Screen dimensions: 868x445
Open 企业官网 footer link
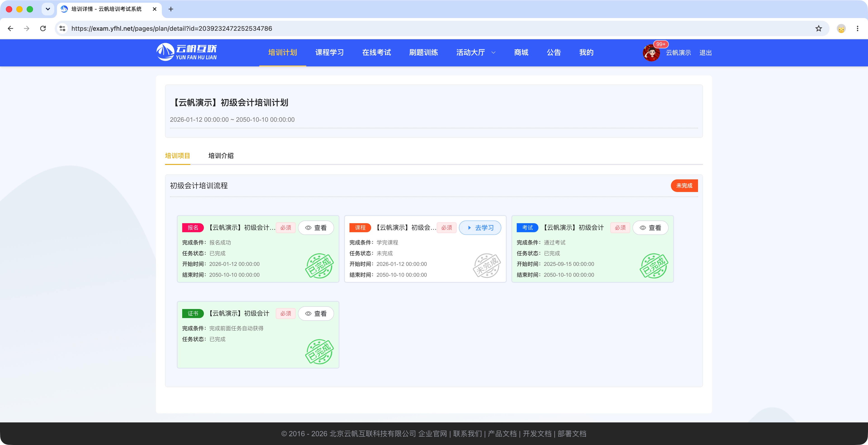432,434
